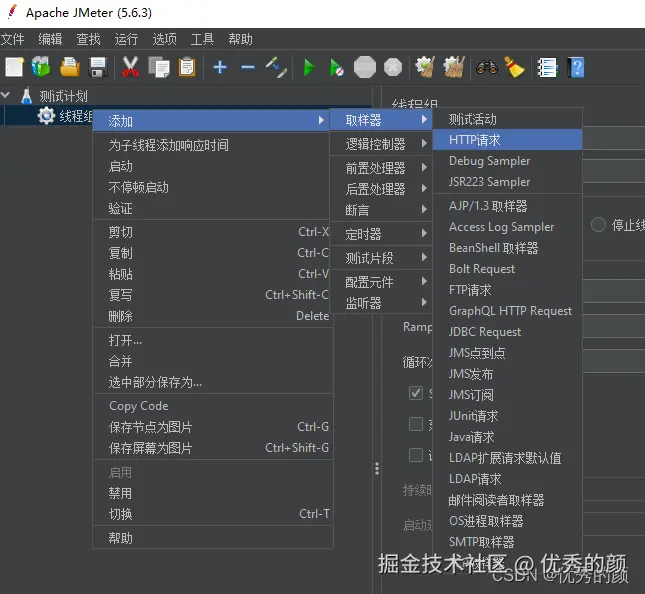Viewport: 645px width, 594px height.
Task: Click the panel divider handle dots
Action: (377, 469)
